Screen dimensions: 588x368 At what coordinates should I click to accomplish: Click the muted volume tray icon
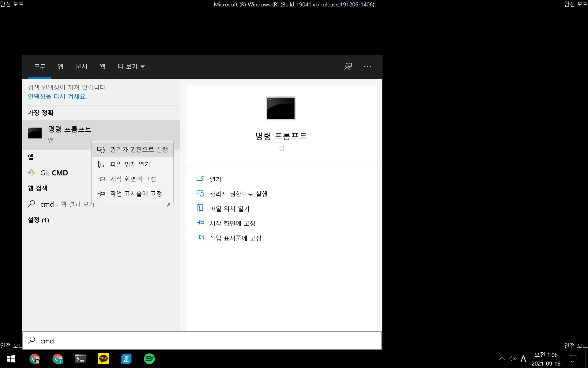(x=512, y=358)
